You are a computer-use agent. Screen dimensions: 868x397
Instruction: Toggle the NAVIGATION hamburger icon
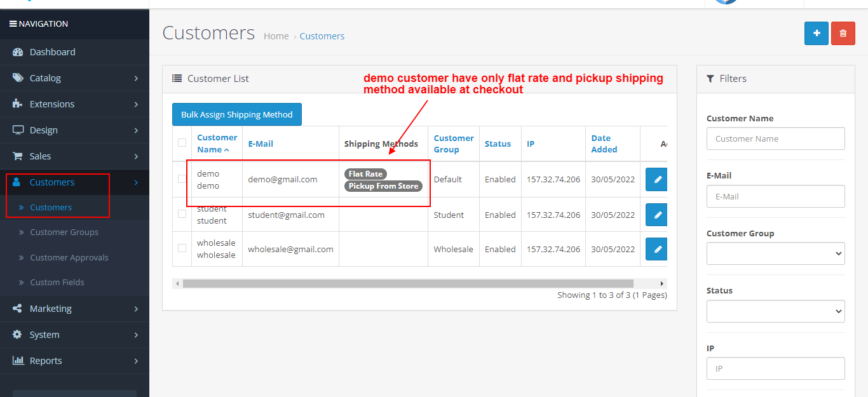pyautogui.click(x=13, y=24)
